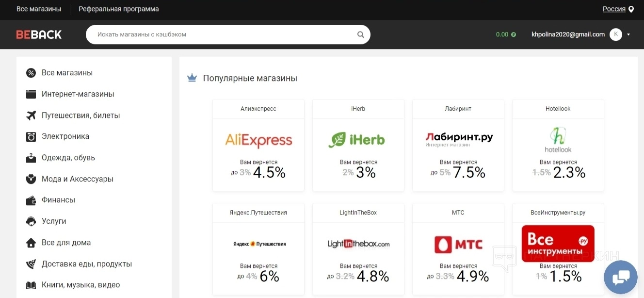Viewport: 644px width, 298px height.
Task: Click the Одежда, обувь icon
Action: pos(31,158)
